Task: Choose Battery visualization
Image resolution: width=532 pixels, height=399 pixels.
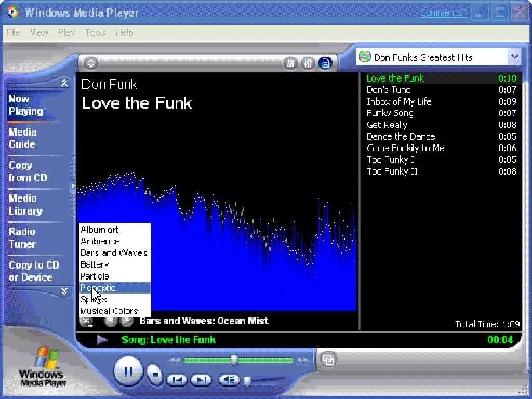Action: 115,264
